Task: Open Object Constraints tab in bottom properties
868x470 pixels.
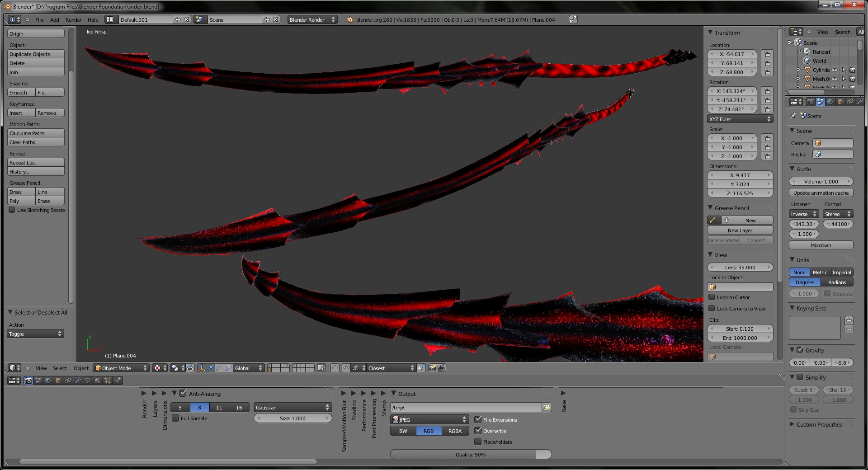Action: coord(68,381)
